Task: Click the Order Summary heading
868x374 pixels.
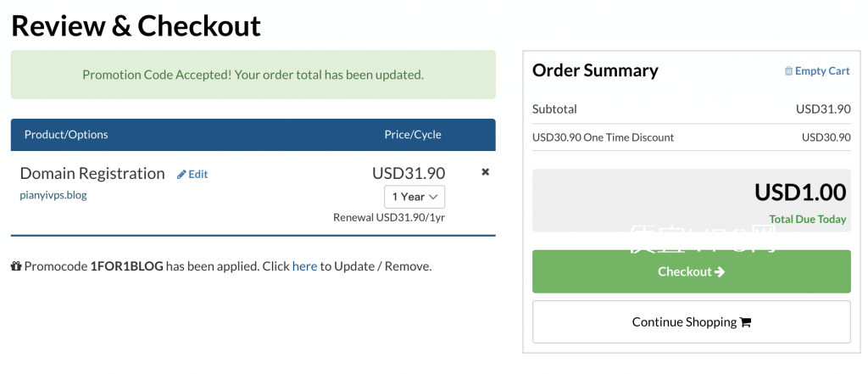Action: [x=595, y=70]
